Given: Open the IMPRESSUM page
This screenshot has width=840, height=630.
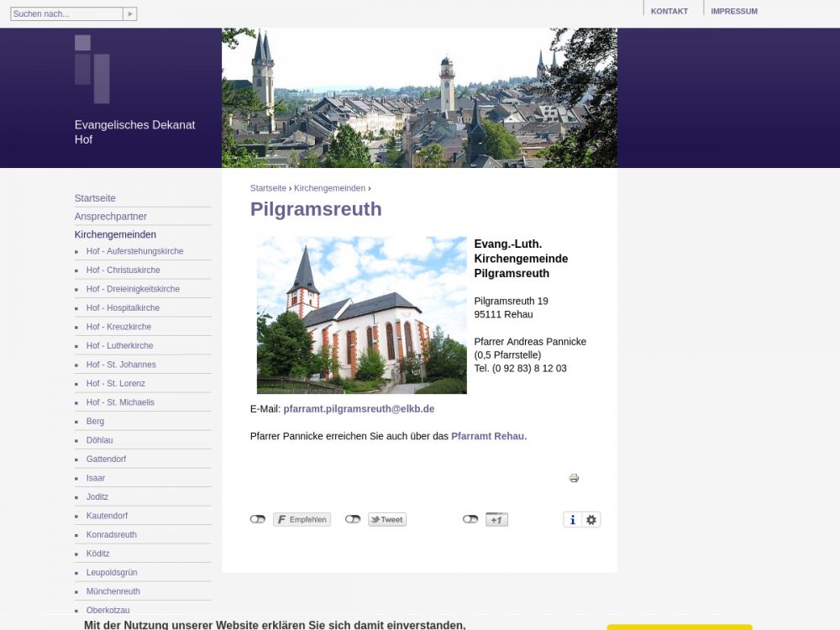Looking at the screenshot, I should (733, 11).
